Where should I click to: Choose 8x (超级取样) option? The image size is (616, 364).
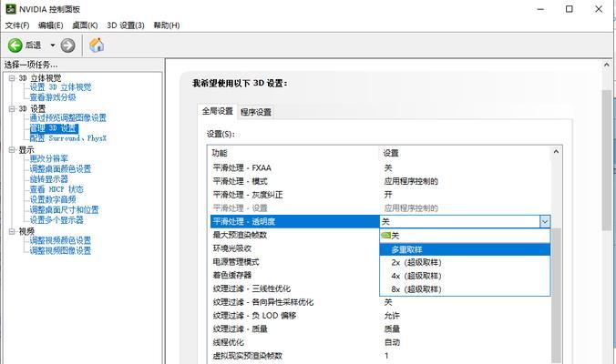(465, 289)
